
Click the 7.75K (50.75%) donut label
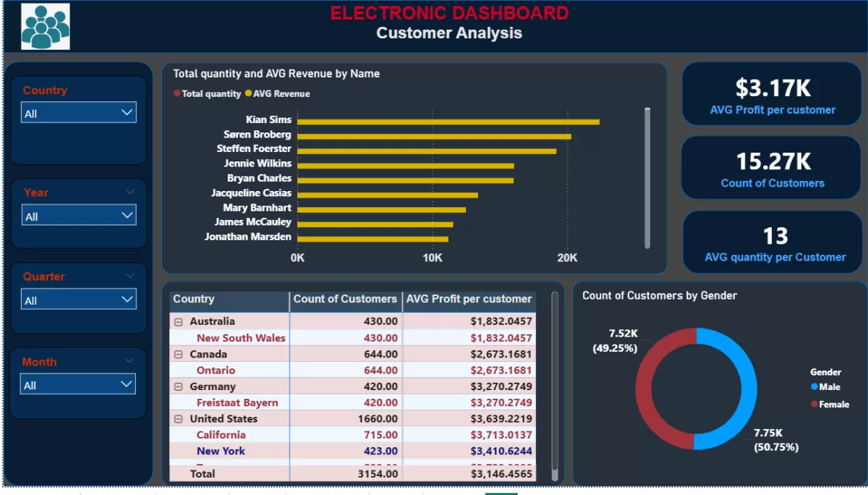[776, 440]
